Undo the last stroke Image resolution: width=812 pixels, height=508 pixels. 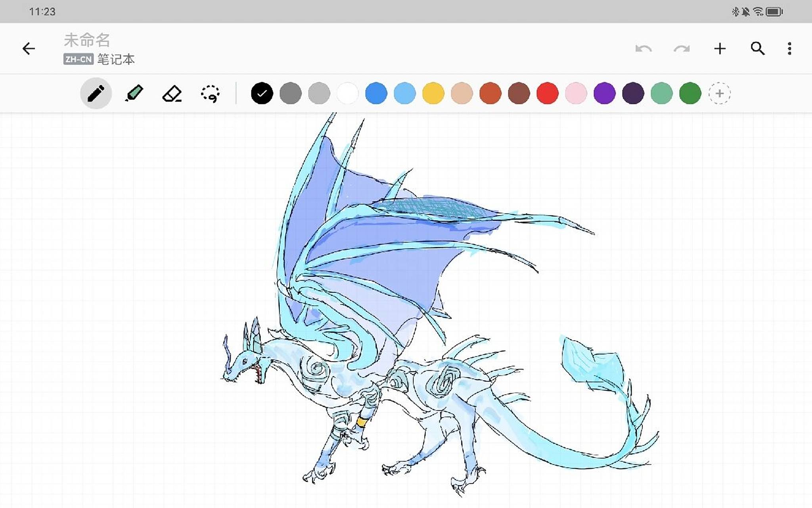tap(643, 49)
